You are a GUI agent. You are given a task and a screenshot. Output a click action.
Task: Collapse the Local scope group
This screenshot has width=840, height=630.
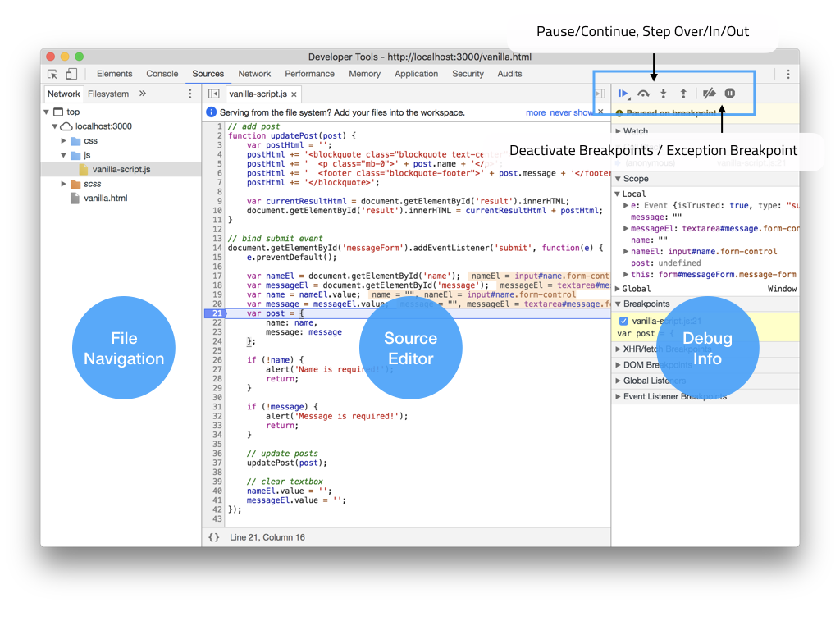(618, 194)
